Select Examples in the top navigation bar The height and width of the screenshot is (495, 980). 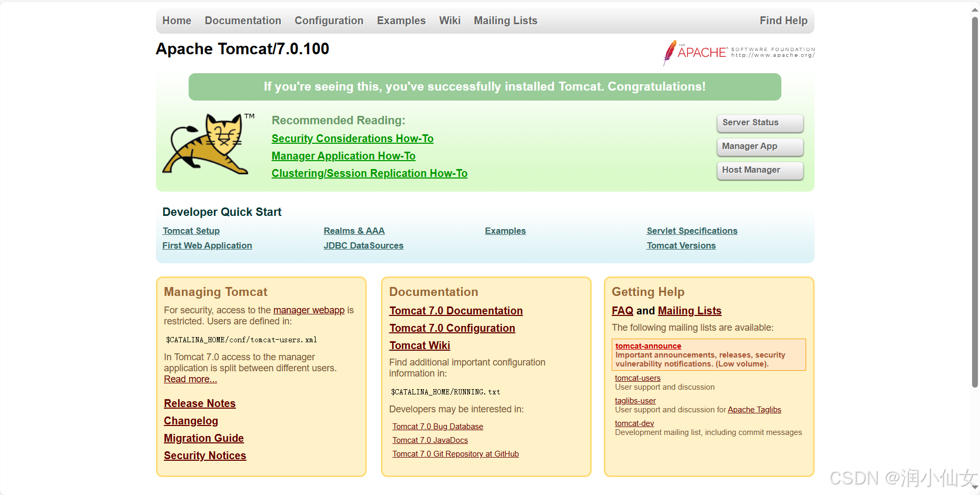tap(401, 21)
